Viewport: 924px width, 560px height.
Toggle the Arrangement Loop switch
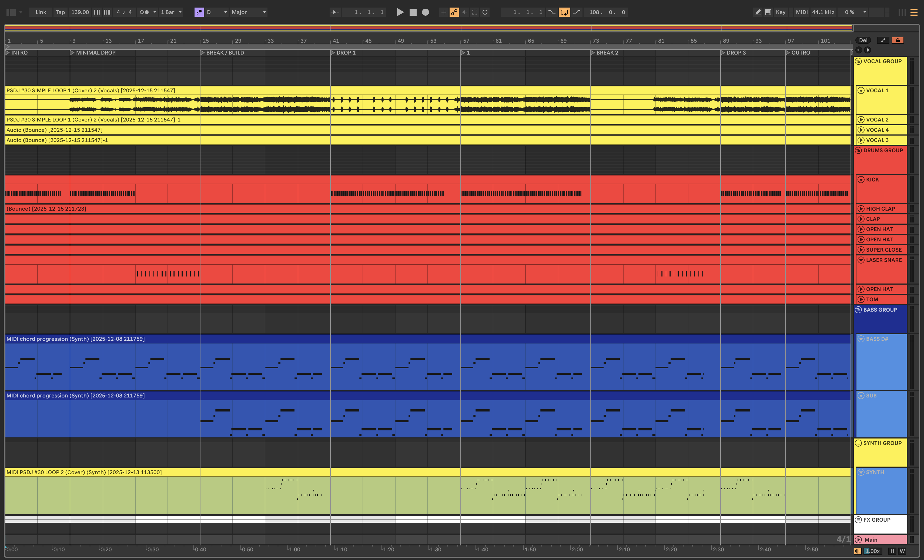(564, 12)
